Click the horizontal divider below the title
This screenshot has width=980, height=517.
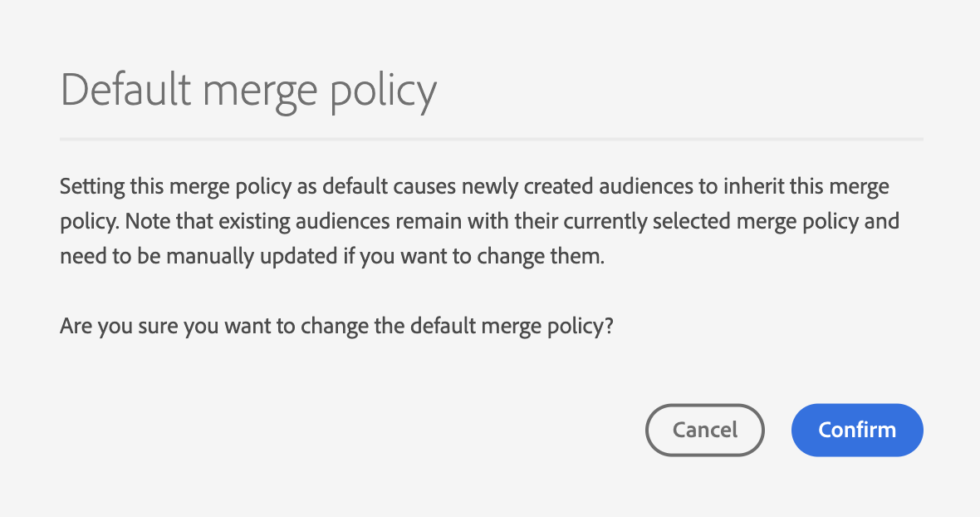491,138
